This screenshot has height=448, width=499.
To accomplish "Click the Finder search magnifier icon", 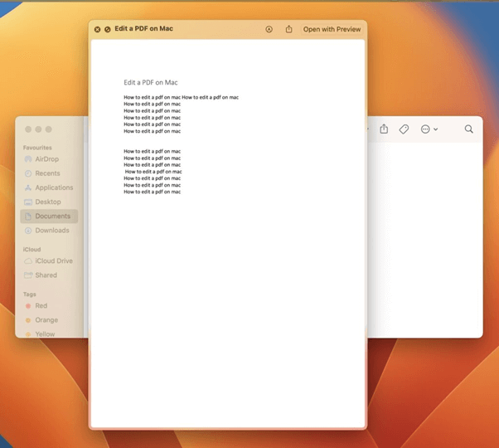I will coord(469,129).
